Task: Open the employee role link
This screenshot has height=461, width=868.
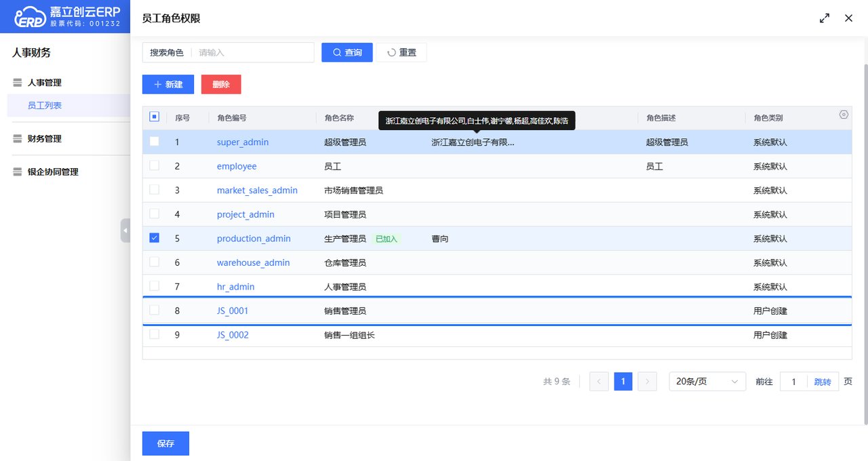Action: 237,166
